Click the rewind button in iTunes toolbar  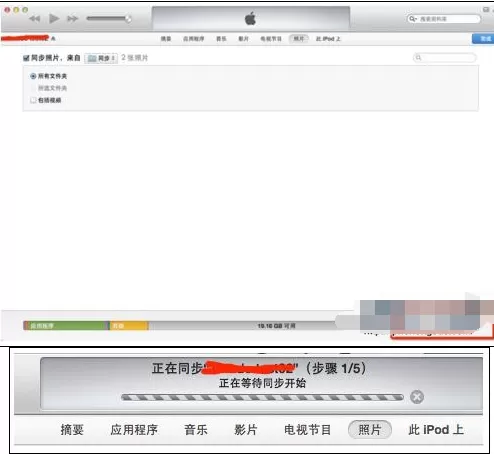click(x=35, y=19)
